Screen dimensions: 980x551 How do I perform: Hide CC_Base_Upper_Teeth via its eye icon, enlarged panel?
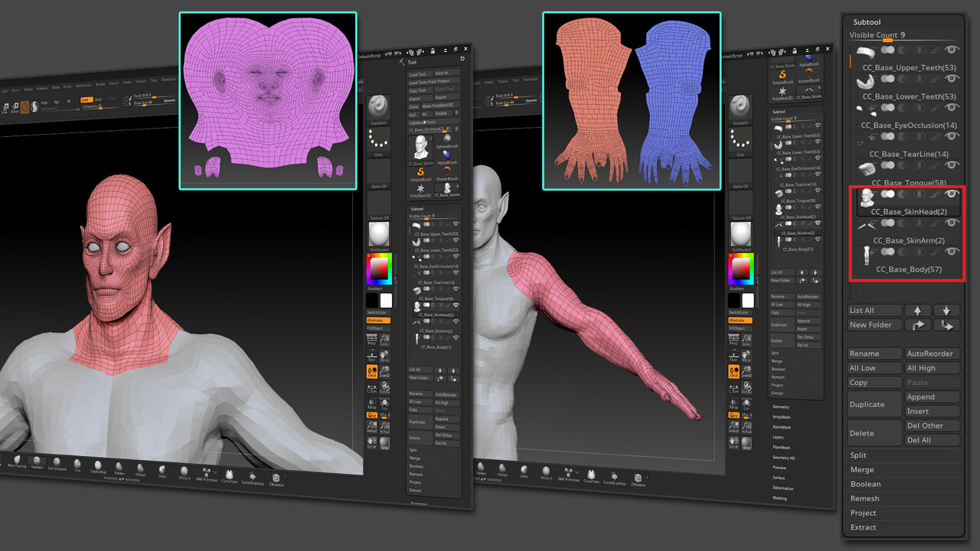point(952,50)
